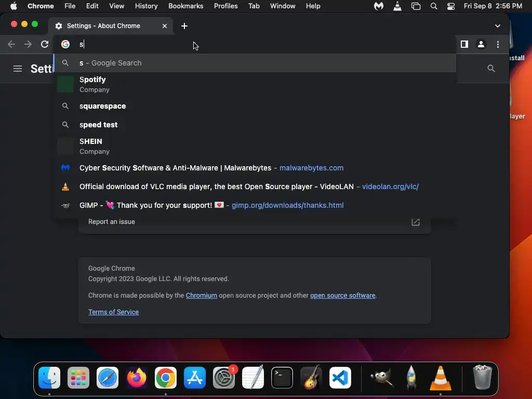
Task: Open the open source software link
Action: 342,295
